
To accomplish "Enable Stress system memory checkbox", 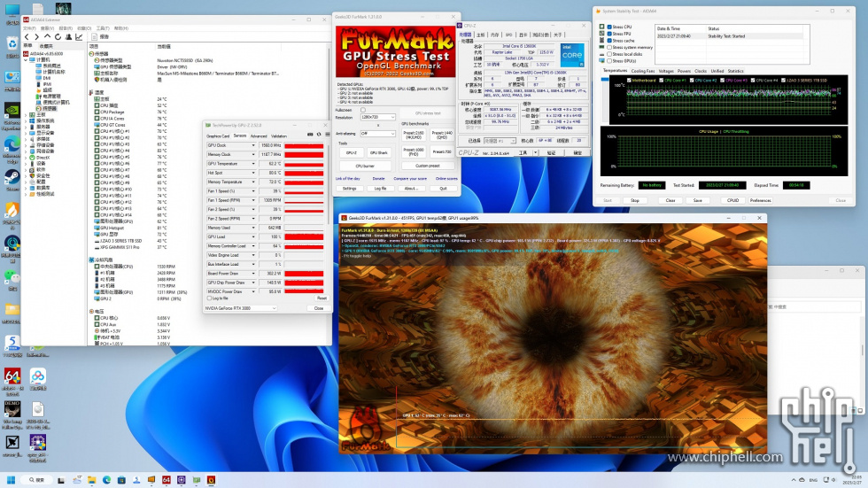I will (609, 48).
